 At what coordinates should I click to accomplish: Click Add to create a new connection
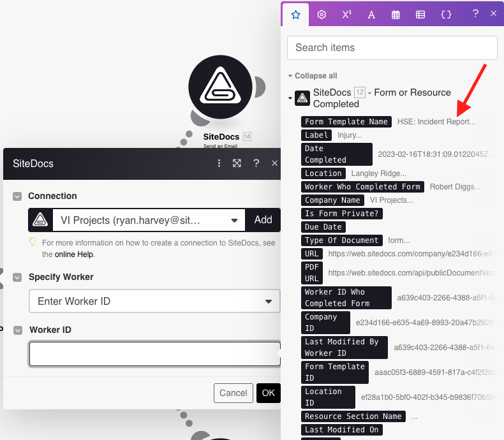[x=263, y=220]
